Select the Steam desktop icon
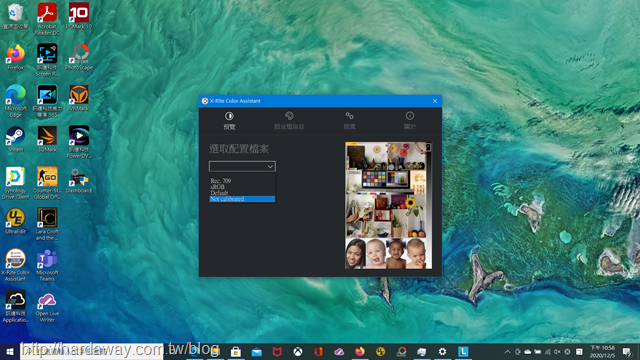Viewport: 640px width, 360px height. coord(16,139)
